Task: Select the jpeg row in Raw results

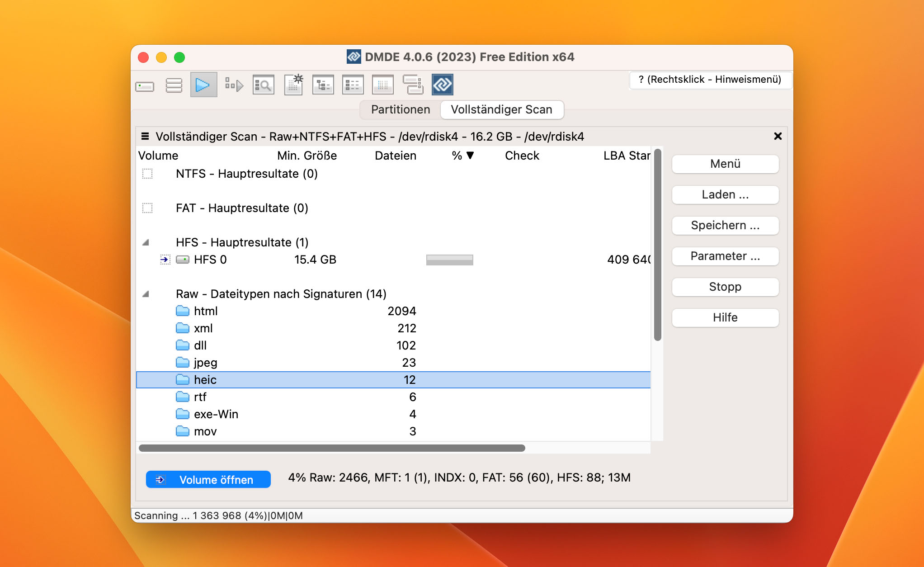Action: (393, 363)
